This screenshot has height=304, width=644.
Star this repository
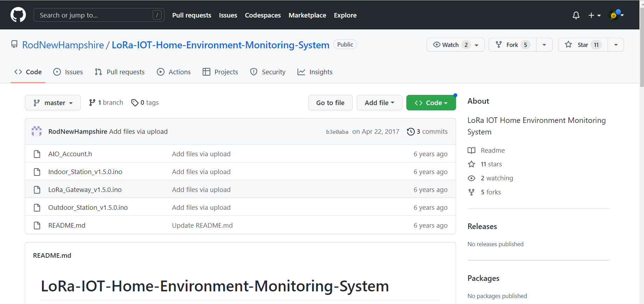coord(583,45)
